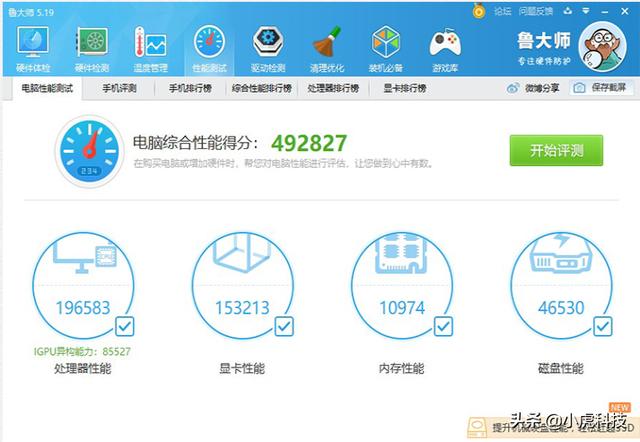
Task: Uncheck the memory performance checkbox
Action: point(443,326)
